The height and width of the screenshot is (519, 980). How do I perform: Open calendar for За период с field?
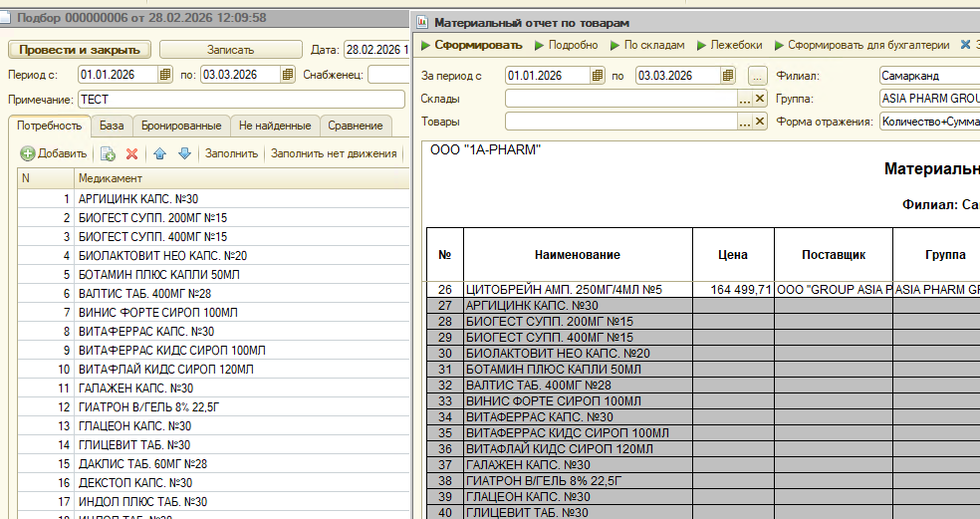(x=597, y=76)
